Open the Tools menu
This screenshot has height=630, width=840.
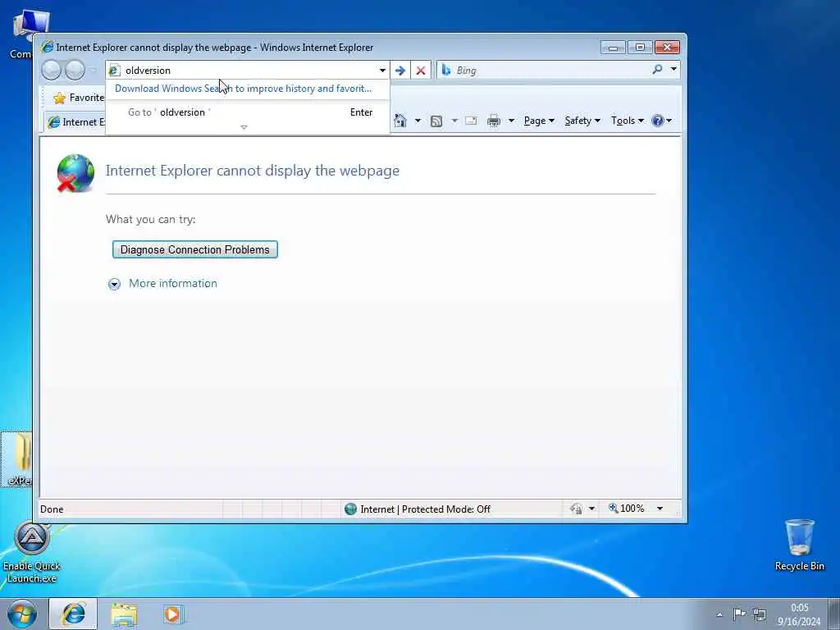coord(628,121)
